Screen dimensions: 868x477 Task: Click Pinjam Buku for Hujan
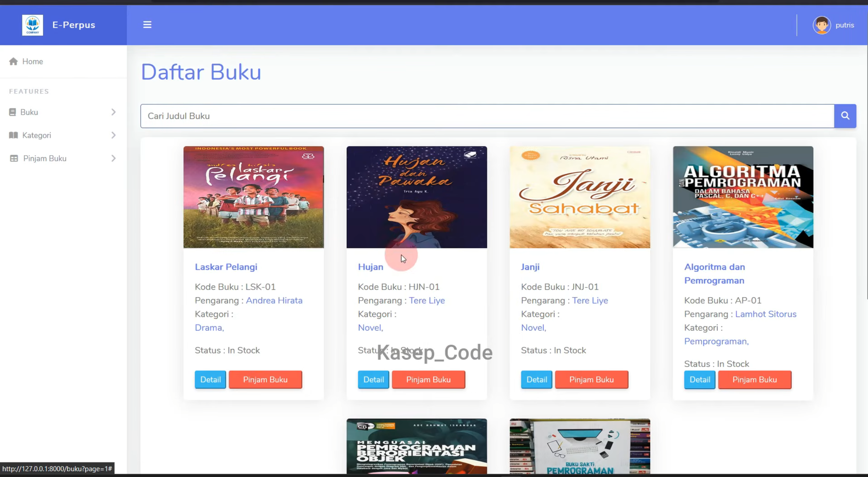428,379
